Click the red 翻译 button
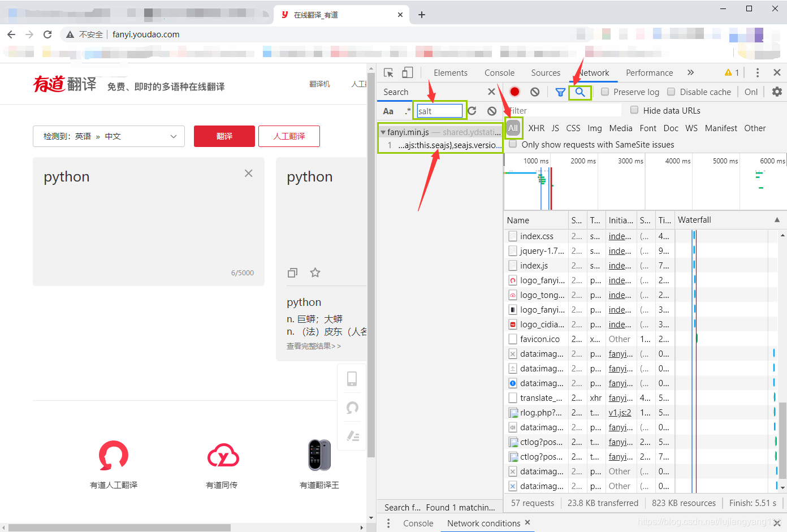This screenshot has height=532, width=787. 224,136
